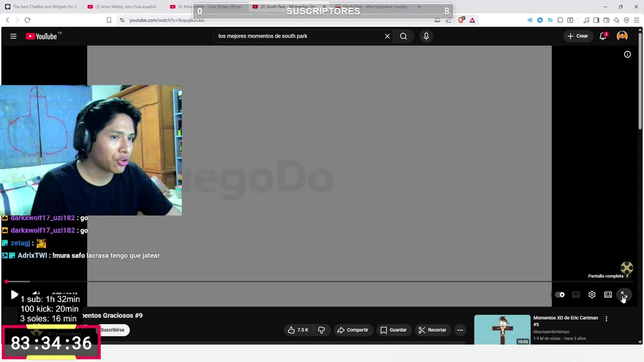Open Brave Rewards triangle icon
Viewport: 644px width, 362px height.
coord(472,20)
